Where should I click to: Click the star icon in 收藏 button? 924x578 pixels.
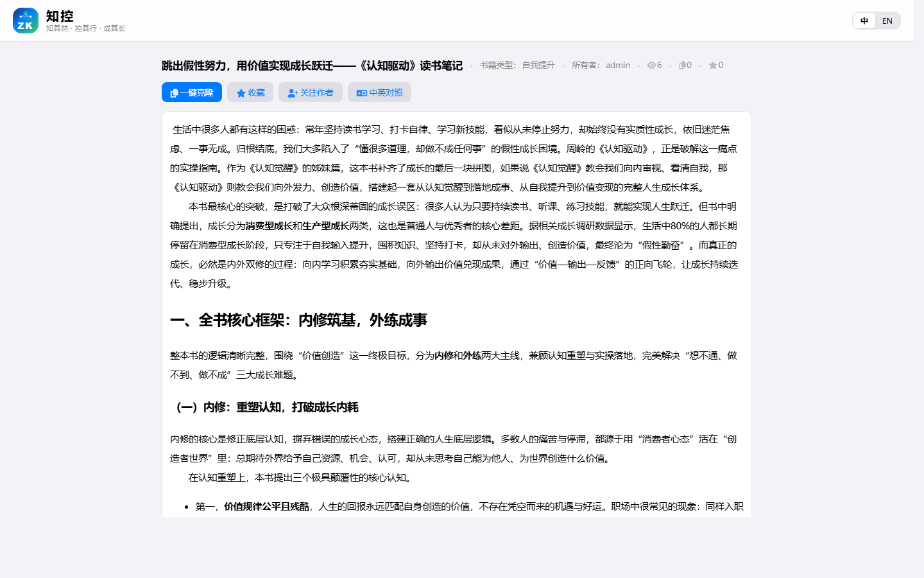tap(241, 93)
